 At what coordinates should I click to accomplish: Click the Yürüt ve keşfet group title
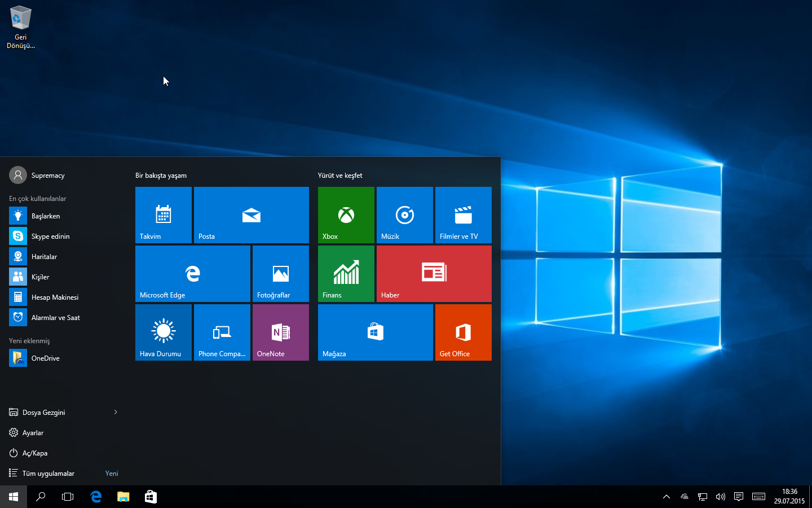[340, 176]
